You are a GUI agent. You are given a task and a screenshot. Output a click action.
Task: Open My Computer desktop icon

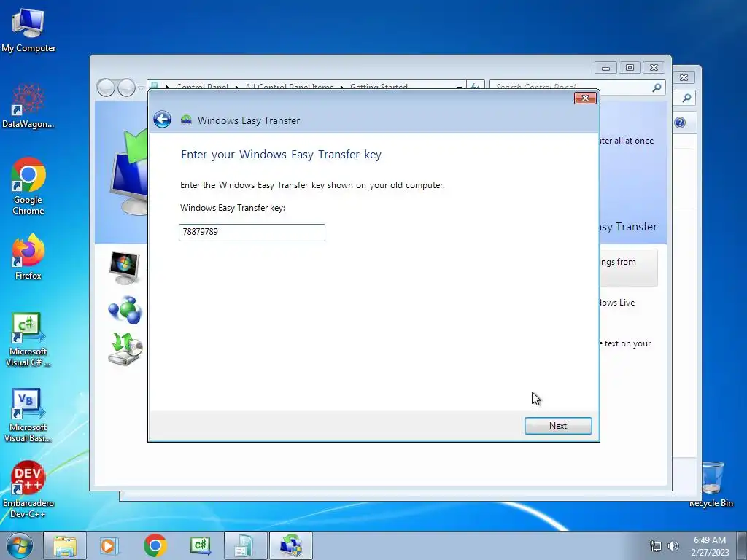[x=28, y=30]
